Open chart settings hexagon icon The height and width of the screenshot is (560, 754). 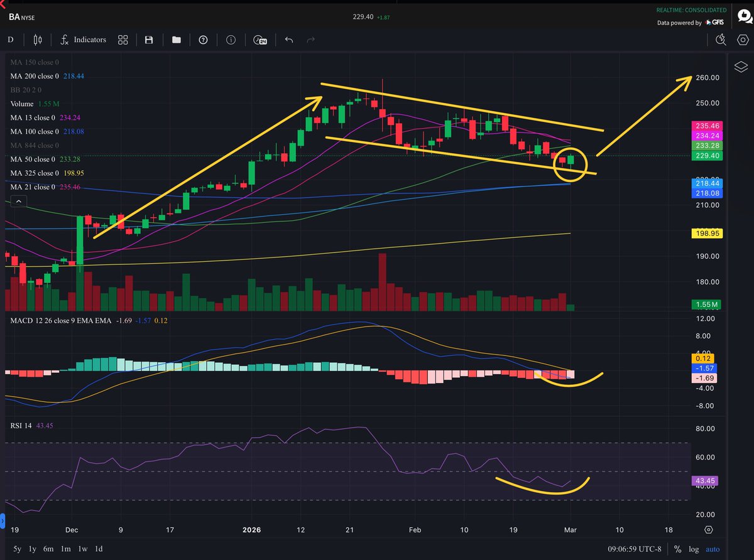click(x=742, y=40)
